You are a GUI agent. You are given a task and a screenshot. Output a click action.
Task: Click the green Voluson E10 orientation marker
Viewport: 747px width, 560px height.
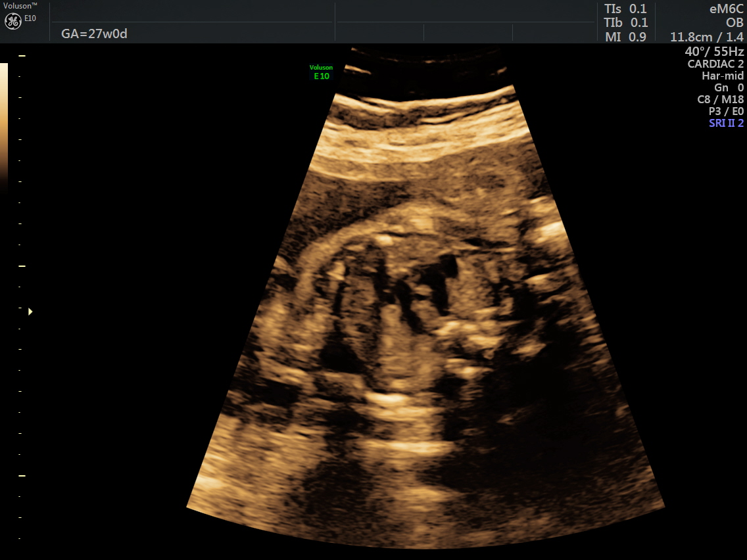pyautogui.click(x=321, y=72)
